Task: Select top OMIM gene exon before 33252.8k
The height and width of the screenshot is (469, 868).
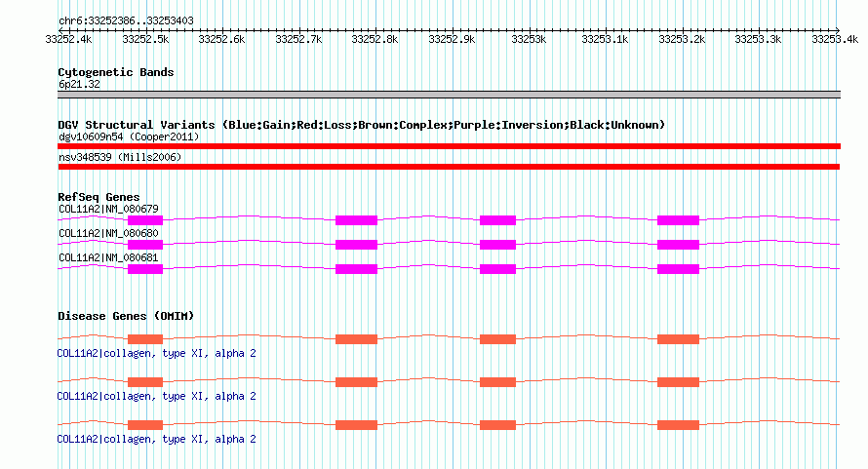Action: pos(357,339)
